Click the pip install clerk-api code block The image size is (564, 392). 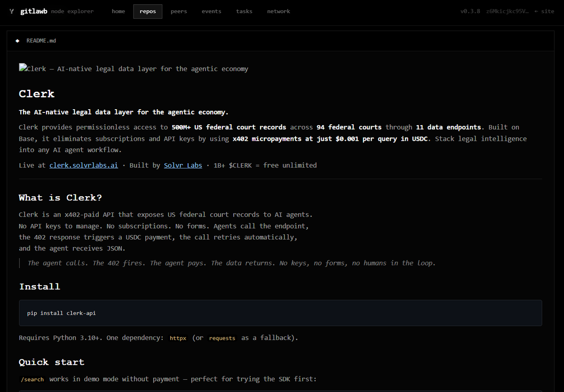(280, 313)
